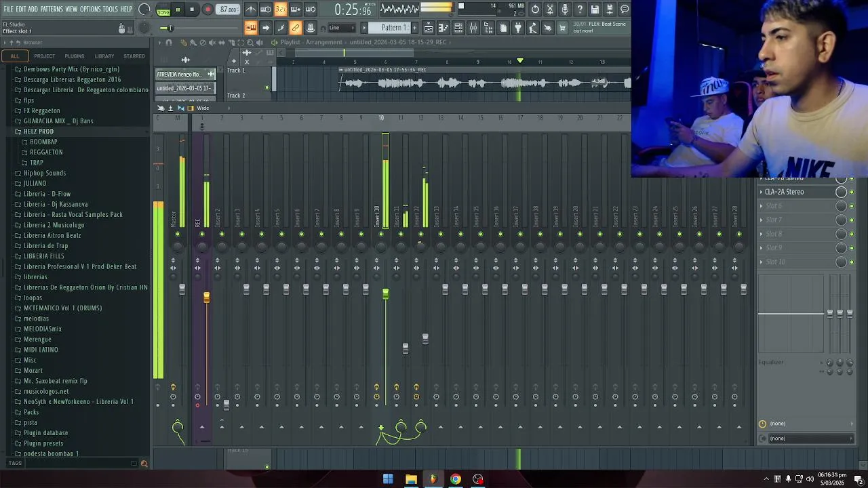Open the PATTERNS menu
868x488 pixels.
(52, 9)
